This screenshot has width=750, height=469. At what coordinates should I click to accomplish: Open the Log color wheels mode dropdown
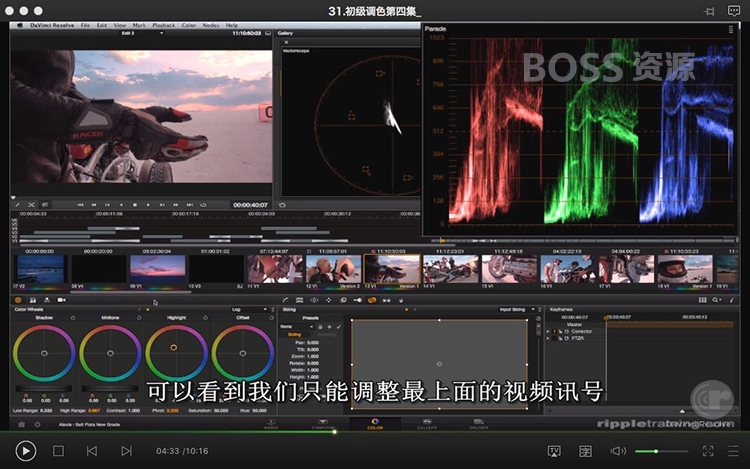249,309
